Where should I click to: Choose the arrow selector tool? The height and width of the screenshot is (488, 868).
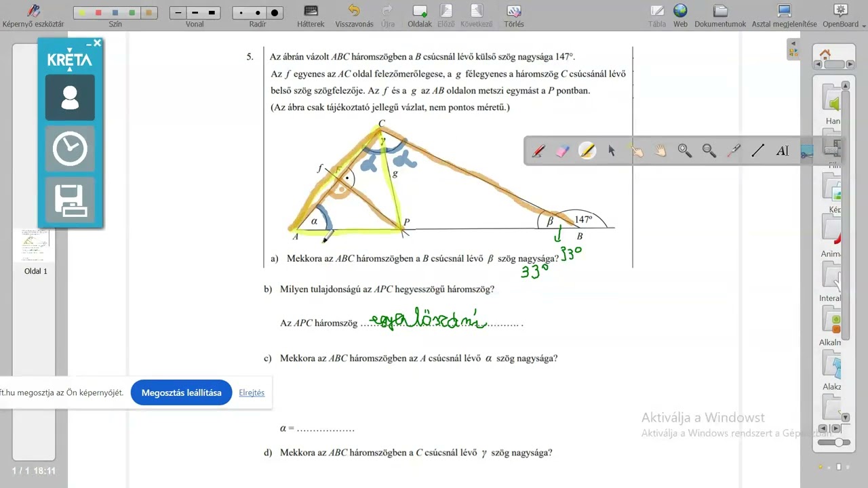pos(612,150)
